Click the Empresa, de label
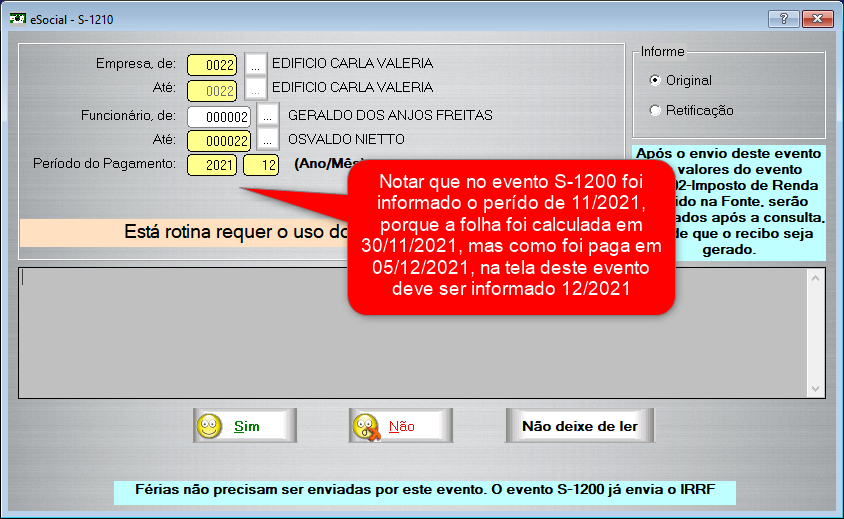Screen dimensions: 844x519 [136, 64]
